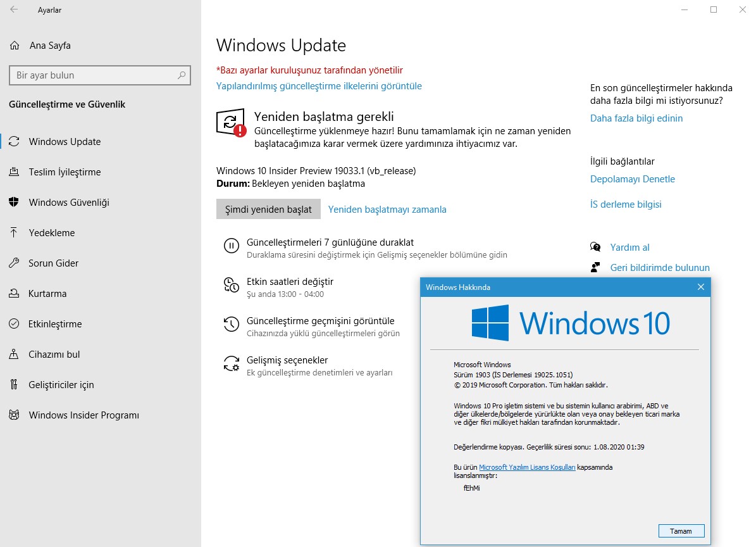The height and width of the screenshot is (547, 756).
Task: Click the Sorun Gider wrench icon
Action: 14,263
